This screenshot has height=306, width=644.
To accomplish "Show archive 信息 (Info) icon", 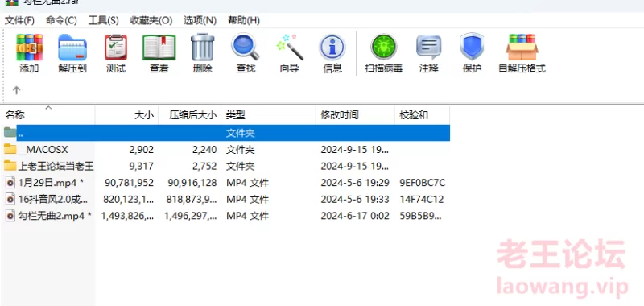I will tap(332, 48).
